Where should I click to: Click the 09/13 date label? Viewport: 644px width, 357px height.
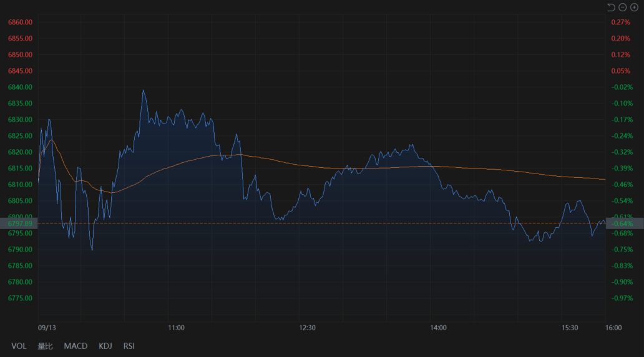coord(46,328)
